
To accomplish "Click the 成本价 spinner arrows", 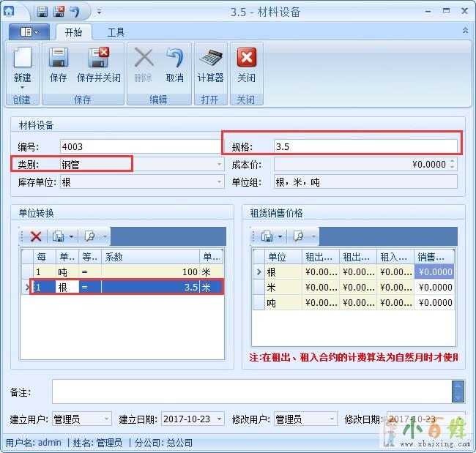I will [453, 165].
